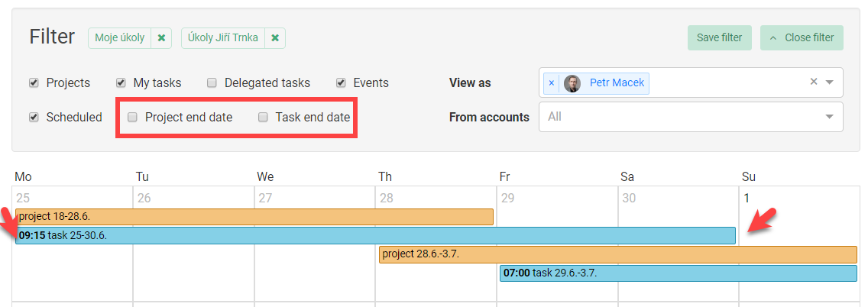
Task: Enable the Task end date checkbox
Action: pyautogui.click(x=264, y=118)
